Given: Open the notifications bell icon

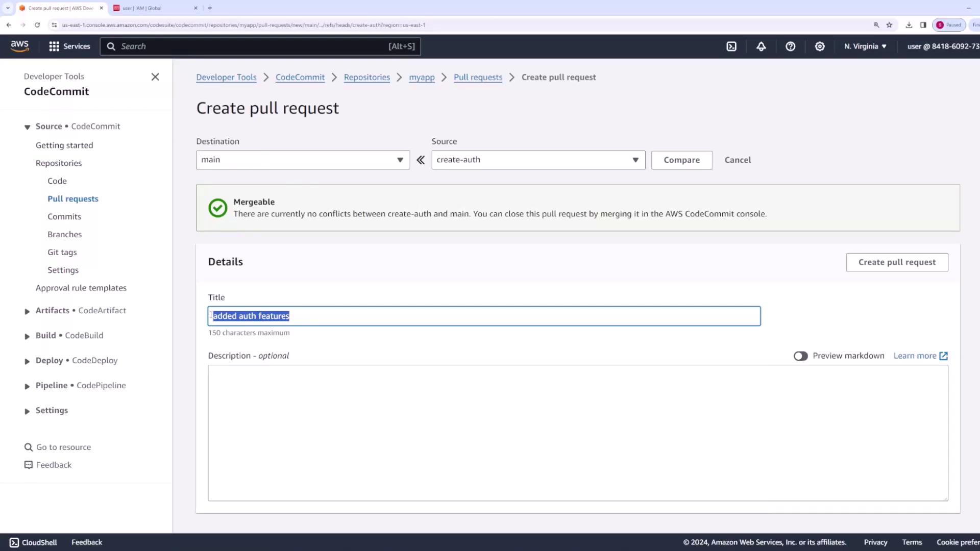Looking at the screenshot, I should [761, 46].
